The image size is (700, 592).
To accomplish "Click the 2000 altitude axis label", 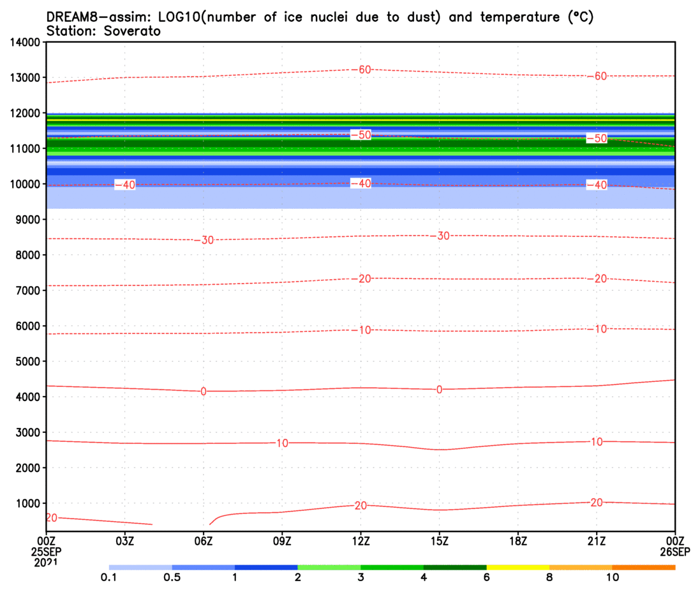I will 27,468.
